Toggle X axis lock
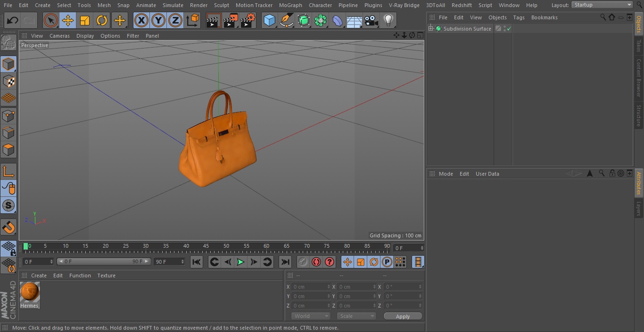This screenshot has height=332, width=644. point(141,20)
